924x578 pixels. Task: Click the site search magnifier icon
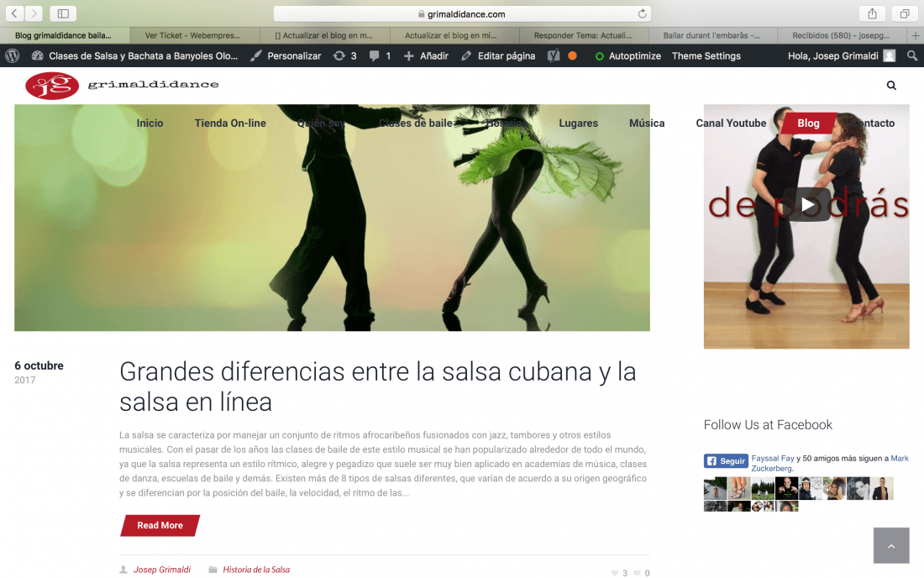pos(891,86)
